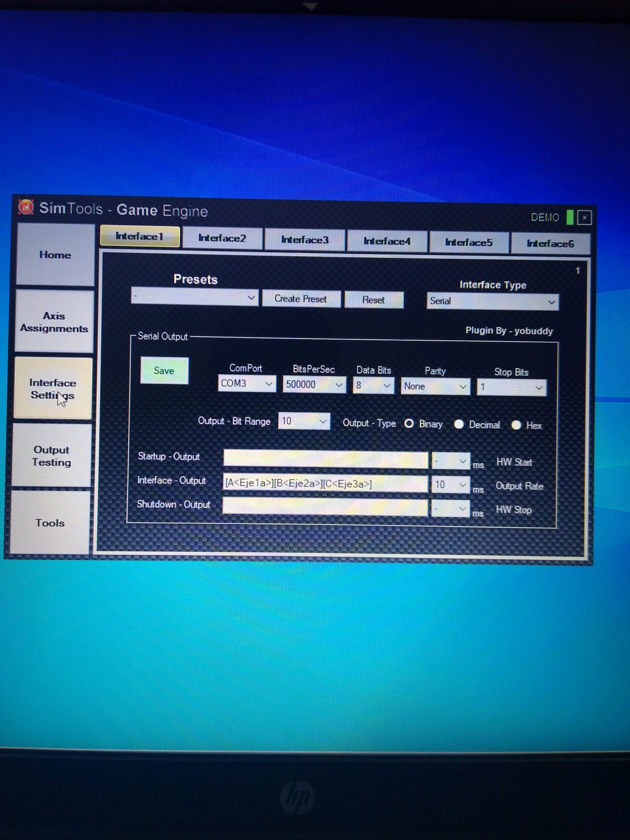Expand the BitsPerSec 500000 dropdown
The height and width of the screenshot is (840, 630).
[314, 385]
